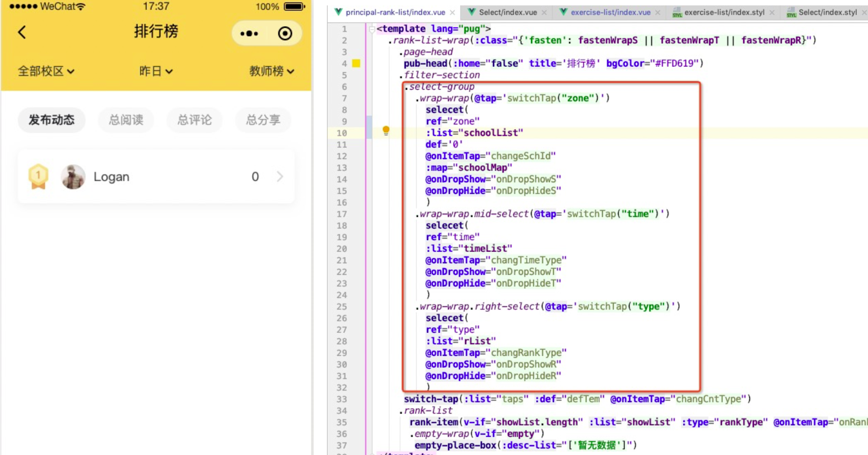Click the gold rank 1 medal badge
This screenshot has width=868, height=455.
pos(38,176)
